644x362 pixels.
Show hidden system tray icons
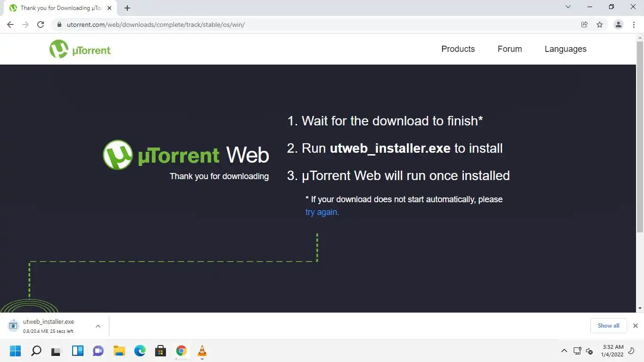pyautogui.click(x=564, y=351)
